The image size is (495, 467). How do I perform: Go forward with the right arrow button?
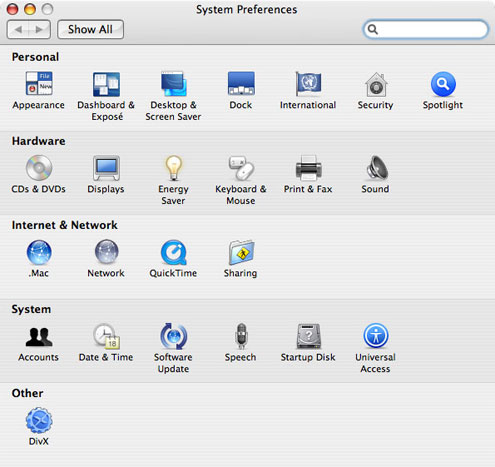(40, 29)
